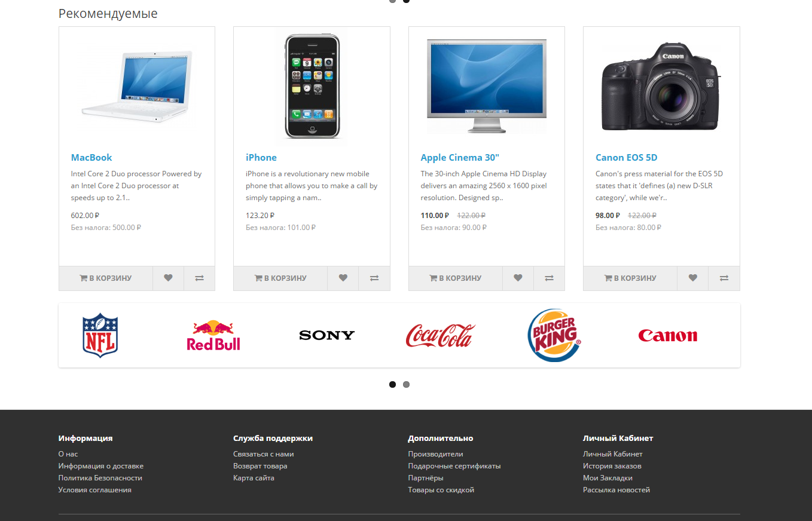Click the Canon camera product image
The image size is (812, 521).
(661, 87)
